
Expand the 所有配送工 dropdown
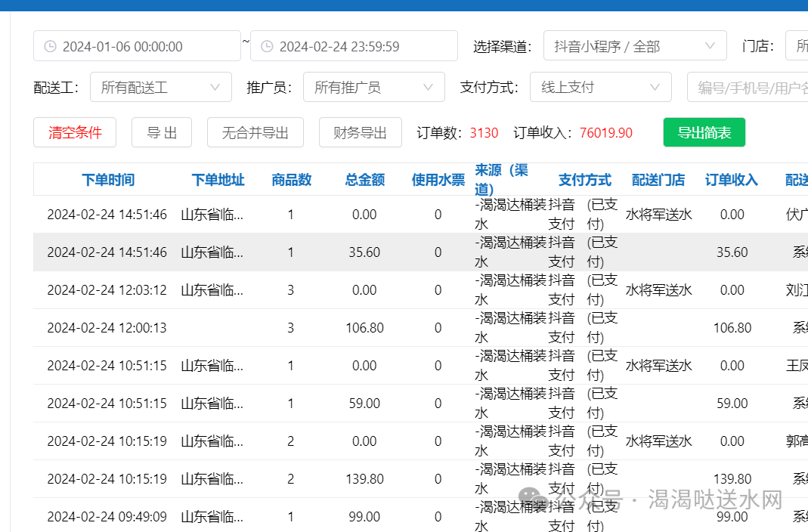tap(161, 87)
